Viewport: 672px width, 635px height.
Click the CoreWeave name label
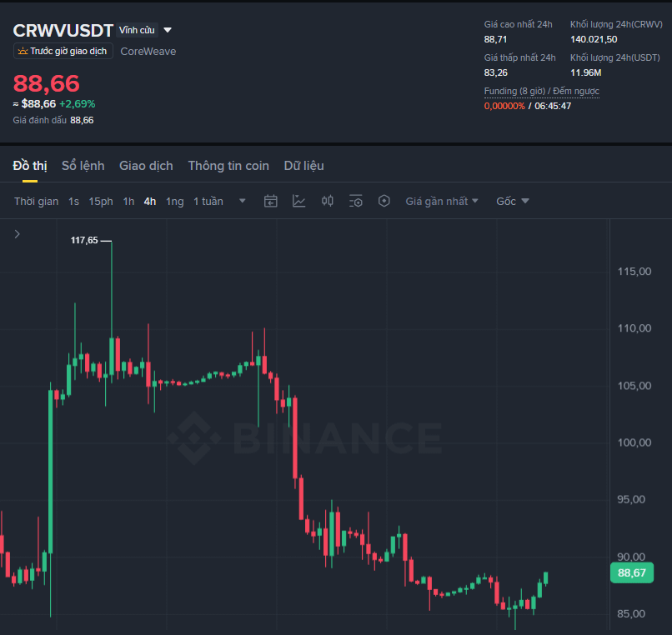click(x=148, y=52)
